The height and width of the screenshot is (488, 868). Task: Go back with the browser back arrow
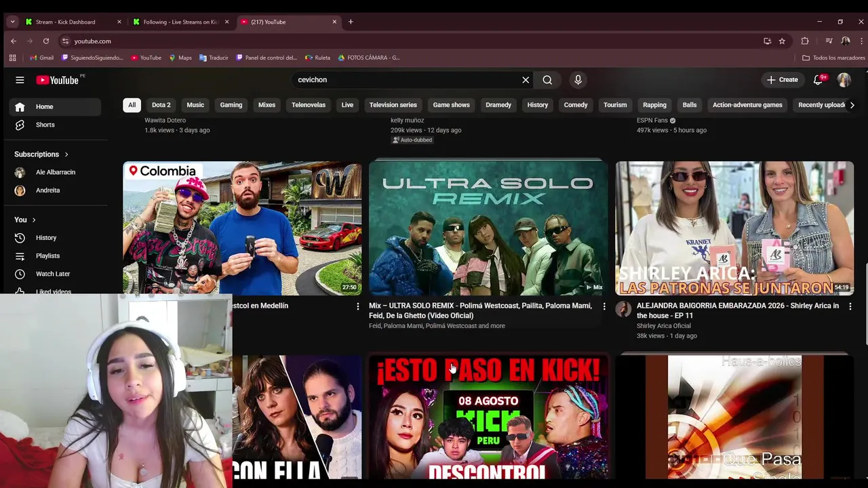(14, 41)
